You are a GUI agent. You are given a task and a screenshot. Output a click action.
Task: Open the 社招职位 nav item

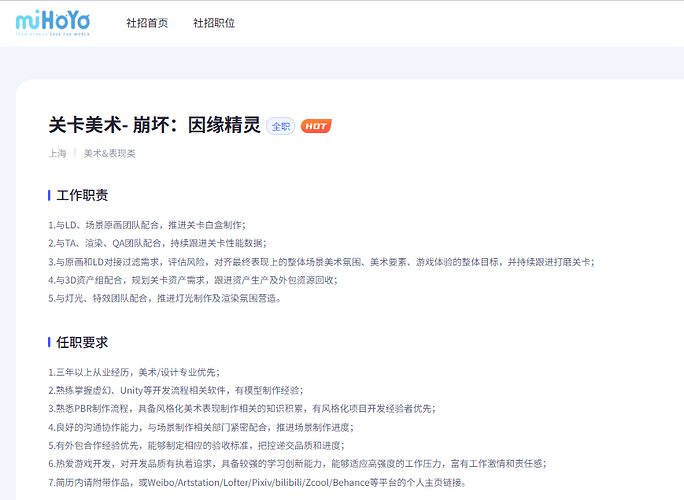(214, 23)
